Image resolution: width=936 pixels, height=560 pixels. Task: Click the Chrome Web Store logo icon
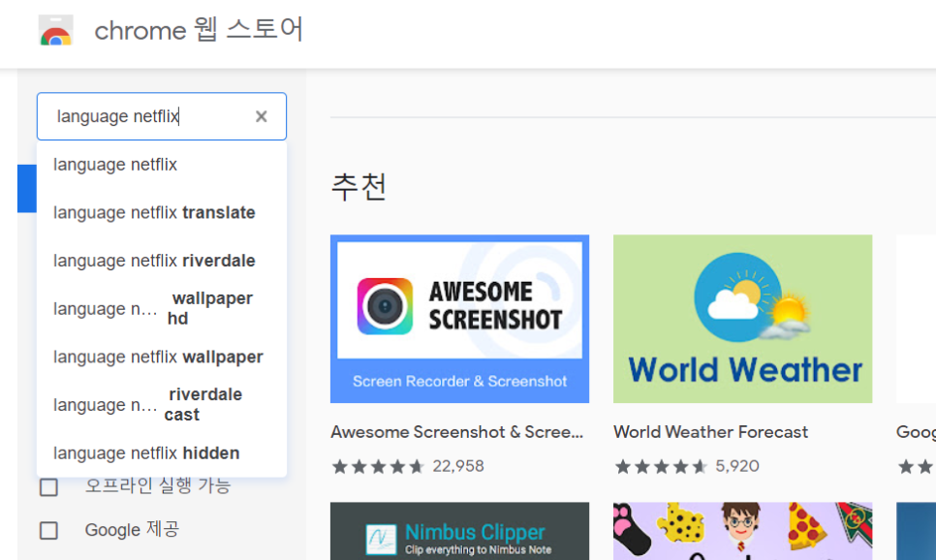point(55,30)
